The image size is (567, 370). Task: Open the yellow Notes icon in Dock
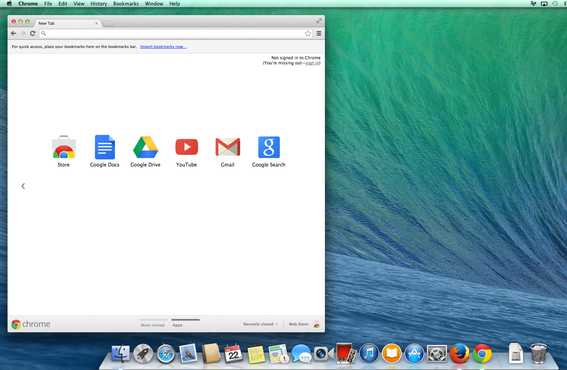[x=256, y=353]
